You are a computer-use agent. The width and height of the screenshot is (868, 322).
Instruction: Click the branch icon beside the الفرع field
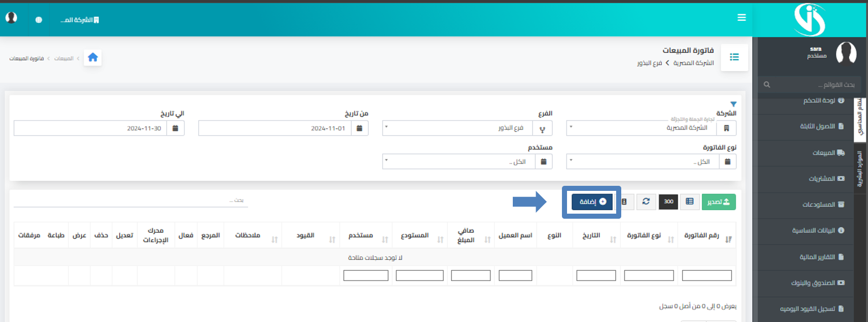click(x=542, y=129)
